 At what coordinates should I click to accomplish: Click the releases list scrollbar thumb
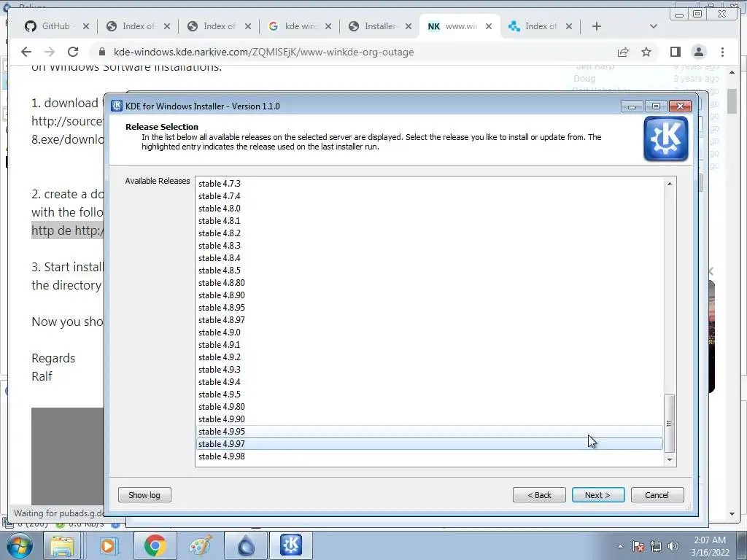click(670, 424)
